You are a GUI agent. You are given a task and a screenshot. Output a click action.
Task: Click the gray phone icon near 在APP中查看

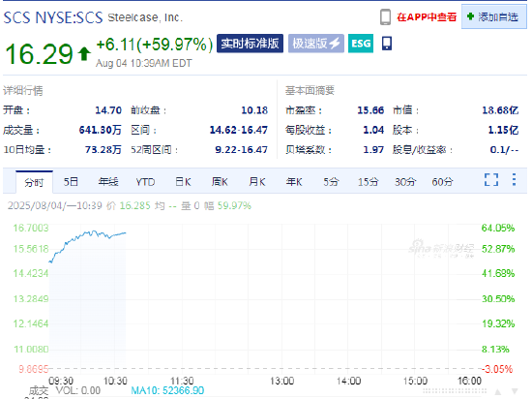coord(385,17)
